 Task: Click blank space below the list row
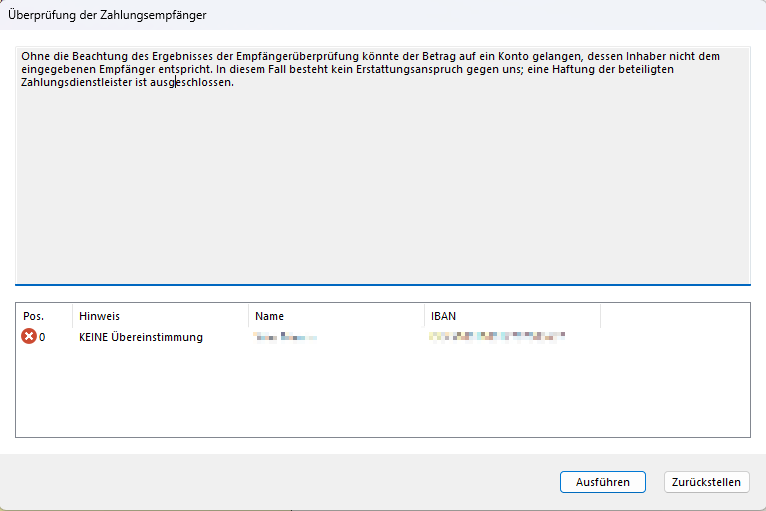(382, 395)
